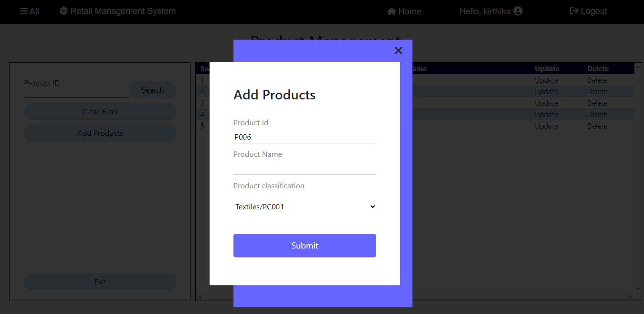Screen dimensions: 644x314
Task: Open the Product classification dropdown
Action: click(x=372, y=206)
